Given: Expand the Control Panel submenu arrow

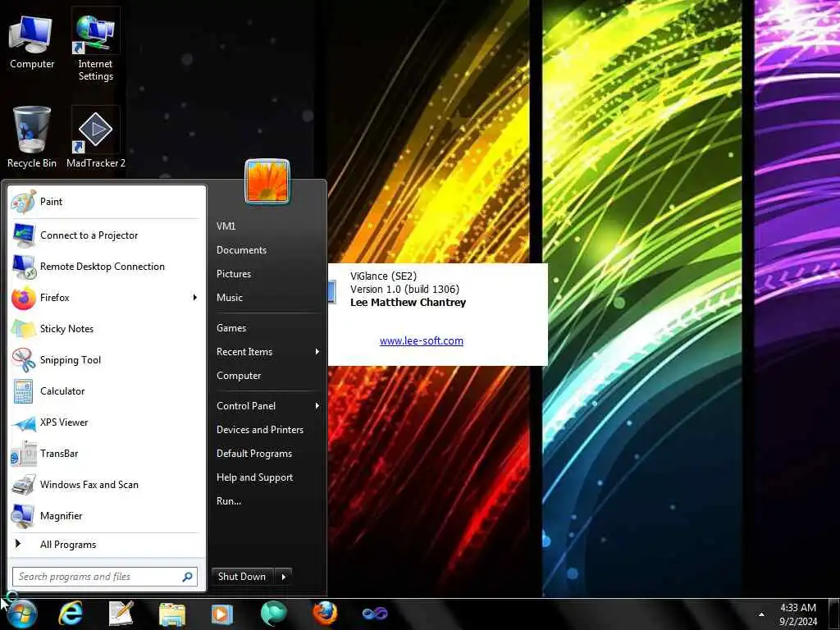Looking at the screenshot, I should [x=317, y=406].
